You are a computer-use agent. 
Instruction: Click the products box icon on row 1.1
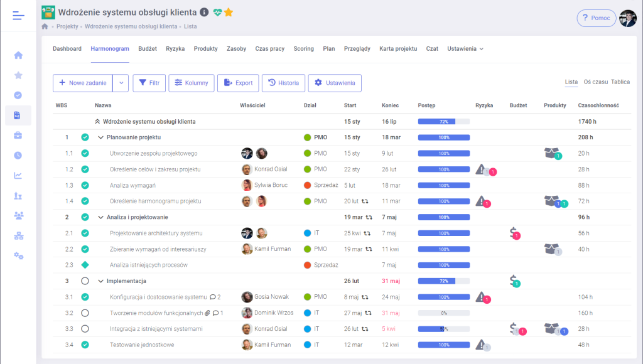(x=551, y=153)
